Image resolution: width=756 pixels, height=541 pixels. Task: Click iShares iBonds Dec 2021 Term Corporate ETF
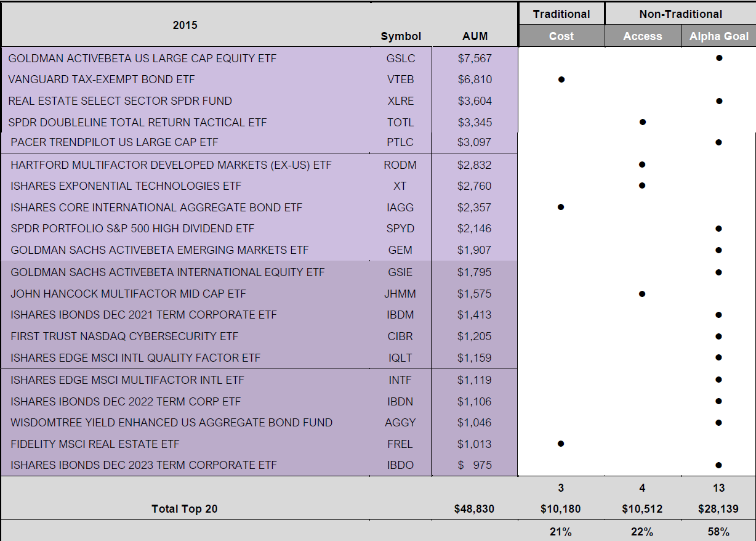point(143,315)
